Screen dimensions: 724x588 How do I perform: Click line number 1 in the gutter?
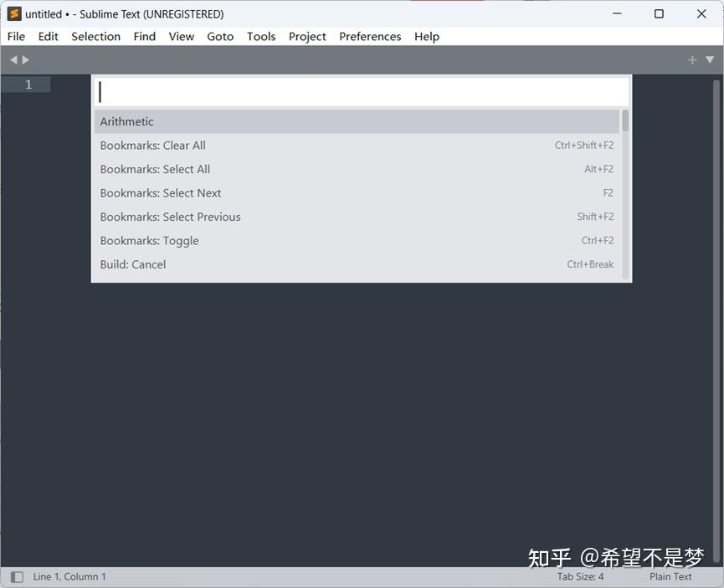[28, 84]
